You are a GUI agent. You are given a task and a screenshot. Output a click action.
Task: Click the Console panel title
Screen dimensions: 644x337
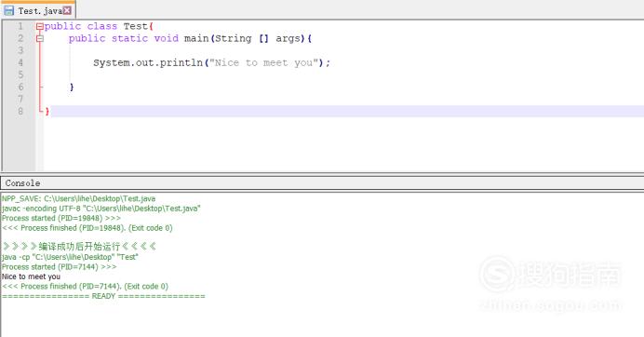point(22,183)
